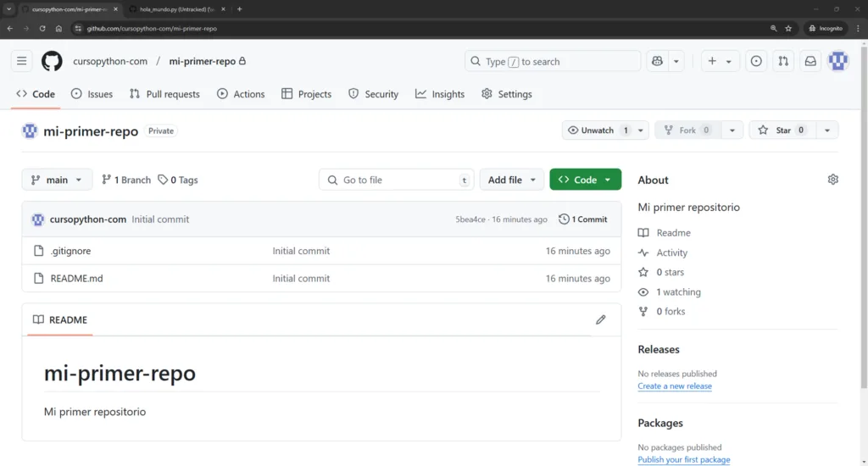Open the browser zoom magnifier icon
Screen dimensions: 868x466
point(773,28)
